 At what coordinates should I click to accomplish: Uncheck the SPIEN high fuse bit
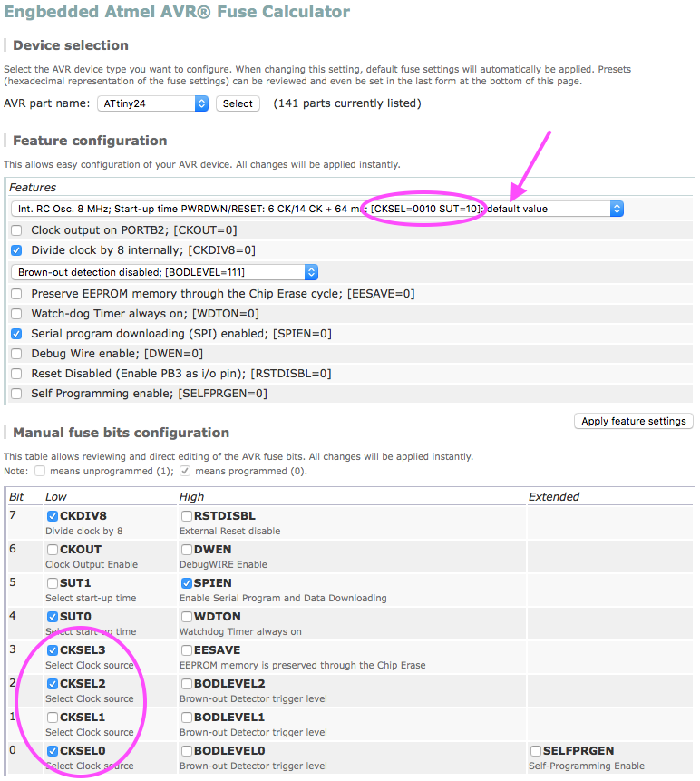187,582
